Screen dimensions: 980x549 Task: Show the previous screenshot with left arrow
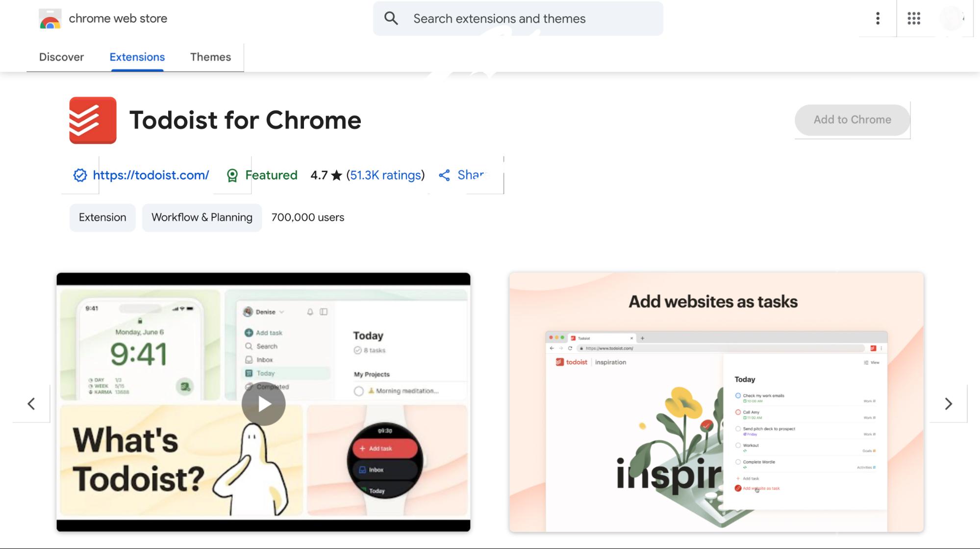coord(31,404)
